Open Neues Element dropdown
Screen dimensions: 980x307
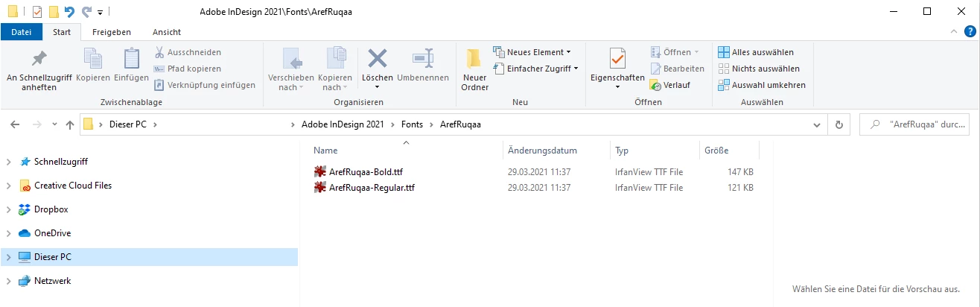coord(532,52)
